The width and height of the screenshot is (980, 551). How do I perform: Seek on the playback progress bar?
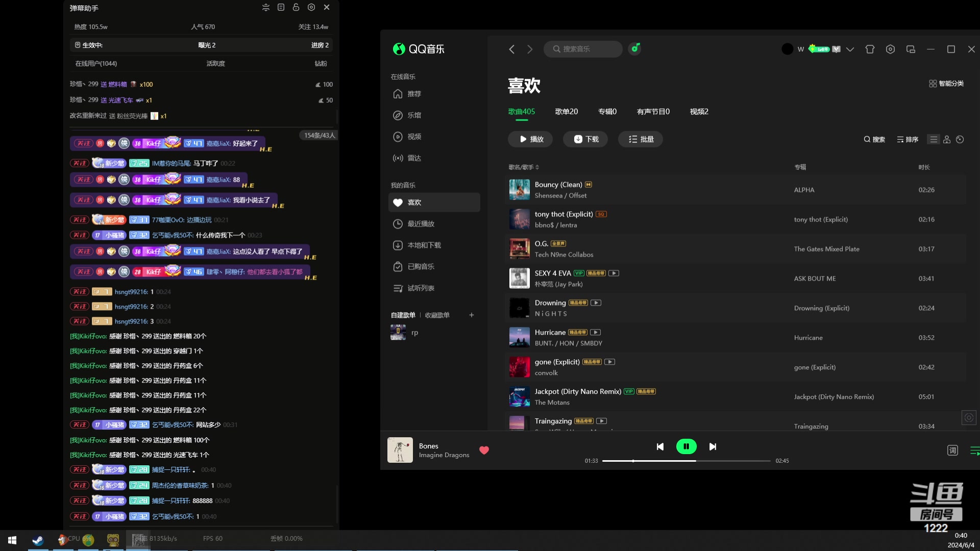[686, 461]
